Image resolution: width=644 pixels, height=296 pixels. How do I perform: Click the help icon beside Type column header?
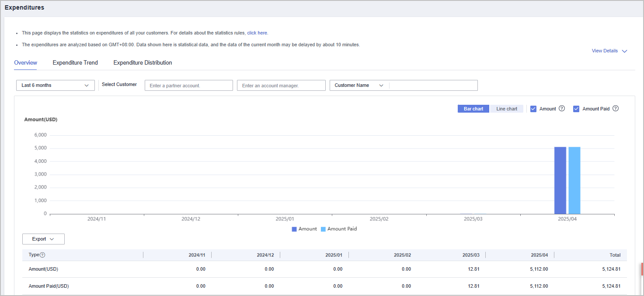click(42, 255)
